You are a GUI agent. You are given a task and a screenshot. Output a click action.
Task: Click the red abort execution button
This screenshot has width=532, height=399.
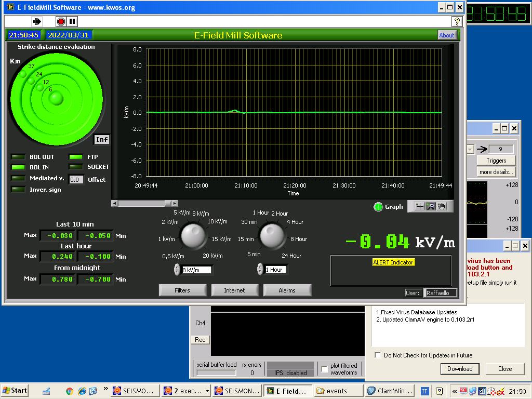pyautogui.click(x=61, y=22)
